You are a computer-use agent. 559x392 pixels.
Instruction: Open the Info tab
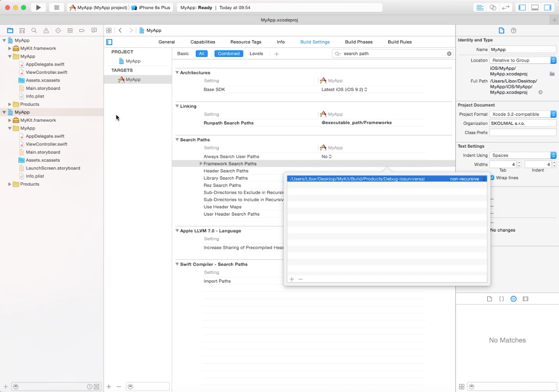click(281, 42)
